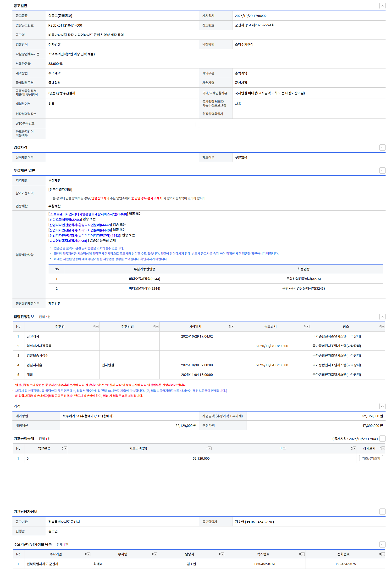Collapse the 공고일반 section
Image resolution: width=392 pixels, height=576 pixels.
(x=382, y=6)
